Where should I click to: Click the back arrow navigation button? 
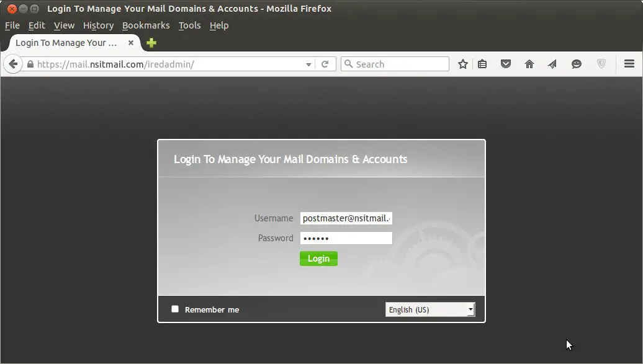(13, 64)
